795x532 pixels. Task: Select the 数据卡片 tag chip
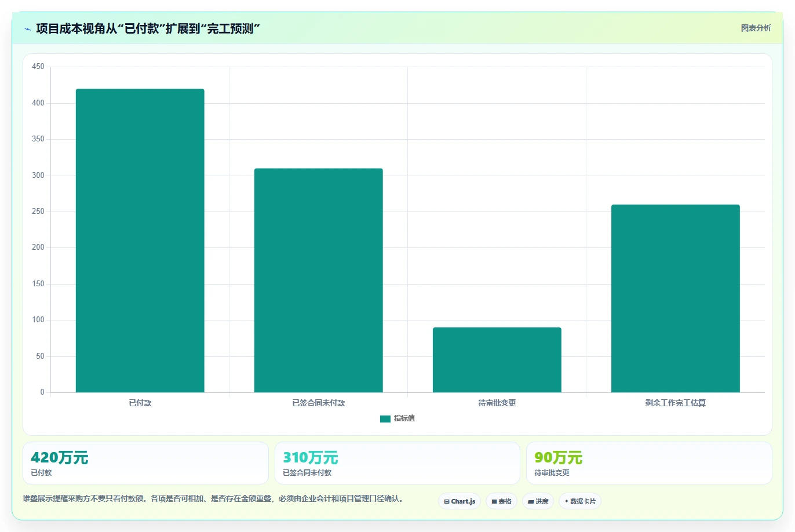(580, 501)
